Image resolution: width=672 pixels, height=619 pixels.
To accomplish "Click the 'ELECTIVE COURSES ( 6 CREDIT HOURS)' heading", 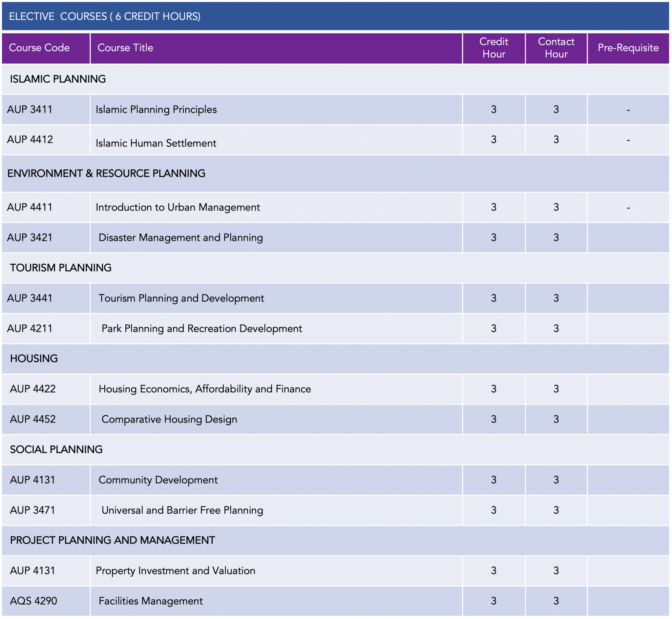I will click(105, 16).
